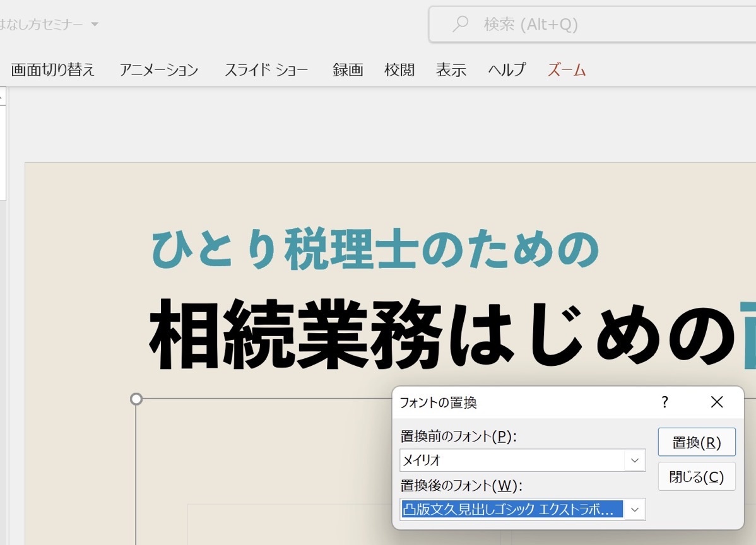This screenshot has width=756, height=545.
Task: Click the circular selection handle of the text box
Action: 136,399
